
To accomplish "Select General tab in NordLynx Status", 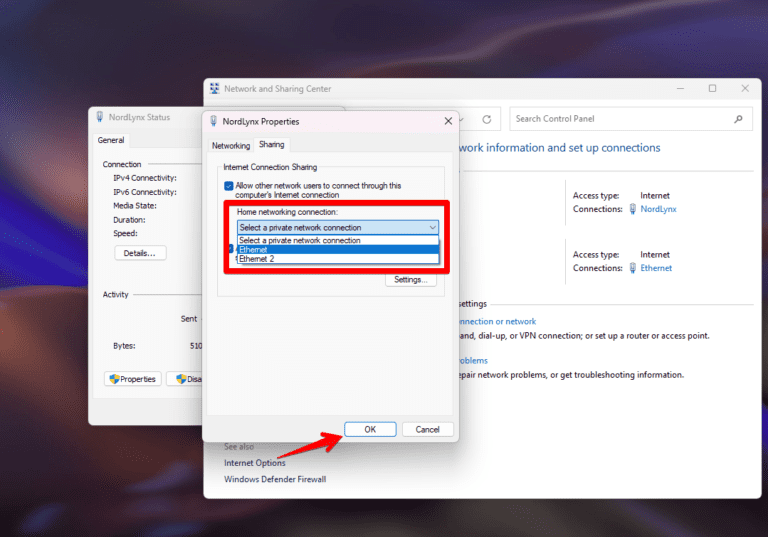I will 111,140.
